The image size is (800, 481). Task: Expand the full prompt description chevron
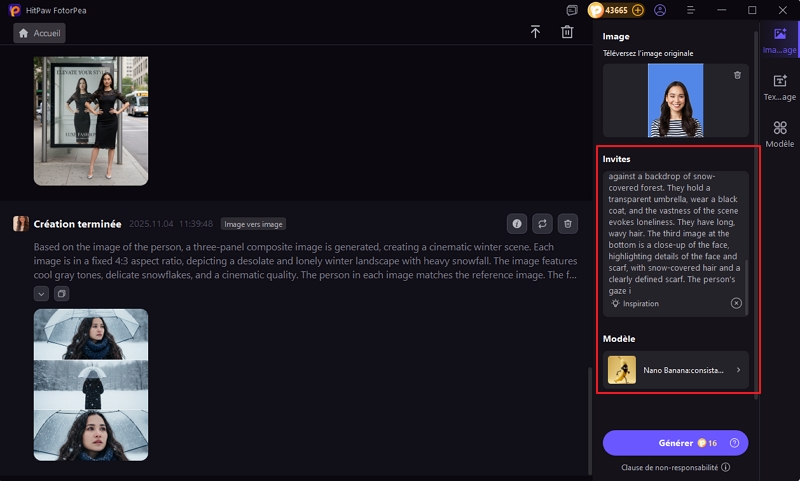tap(41, 293)
